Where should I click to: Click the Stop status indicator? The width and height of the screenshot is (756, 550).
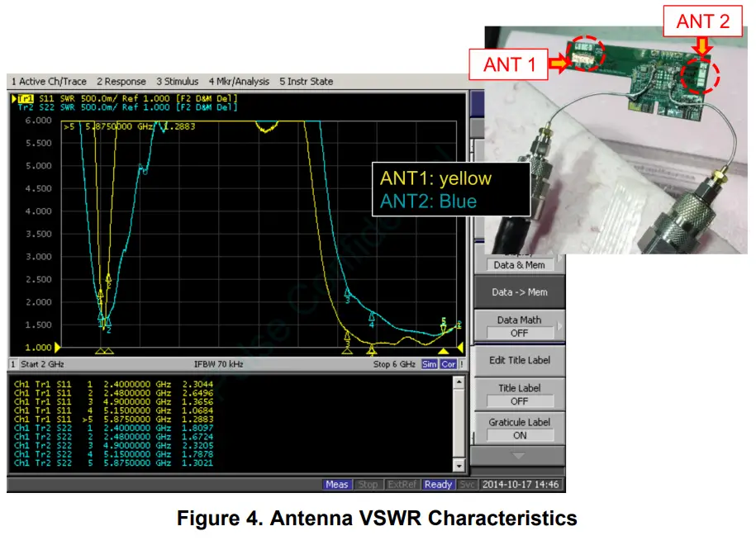click(x=368, y=485)
